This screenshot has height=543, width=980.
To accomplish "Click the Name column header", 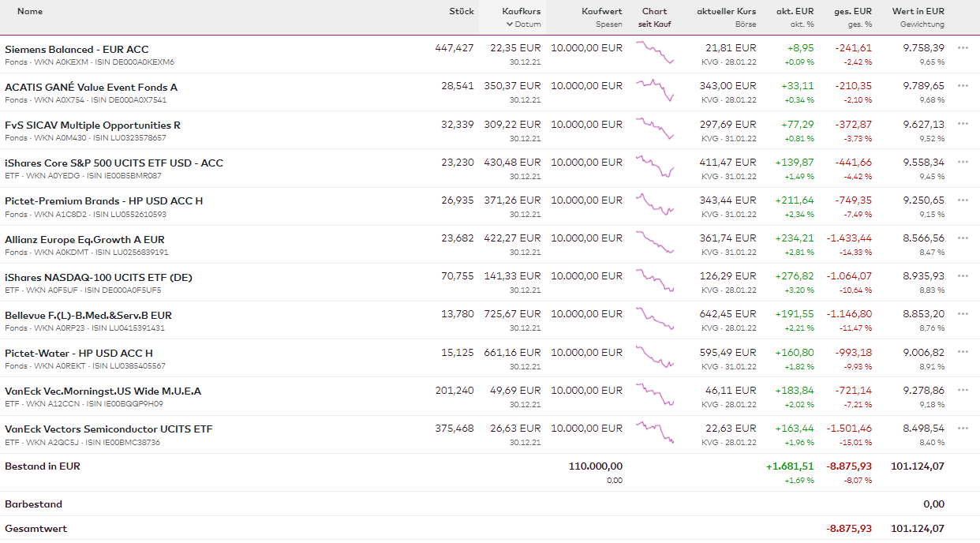I will 30,12.
